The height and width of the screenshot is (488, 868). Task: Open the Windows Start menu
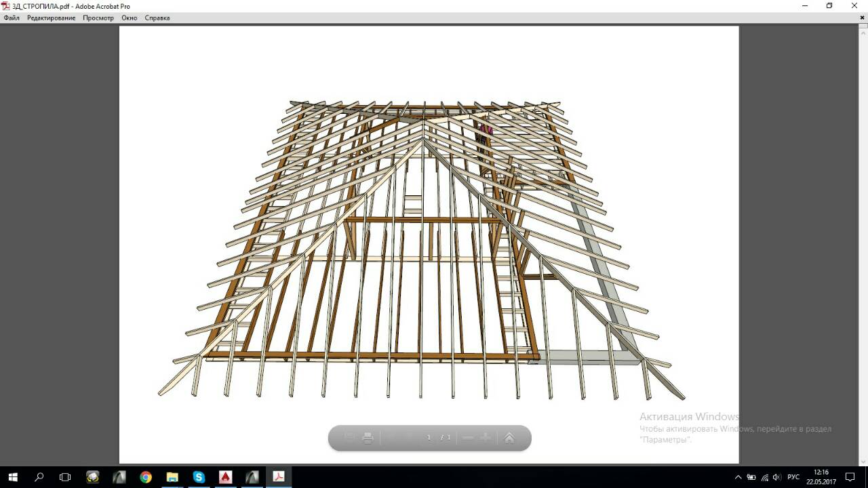(13, 477)
